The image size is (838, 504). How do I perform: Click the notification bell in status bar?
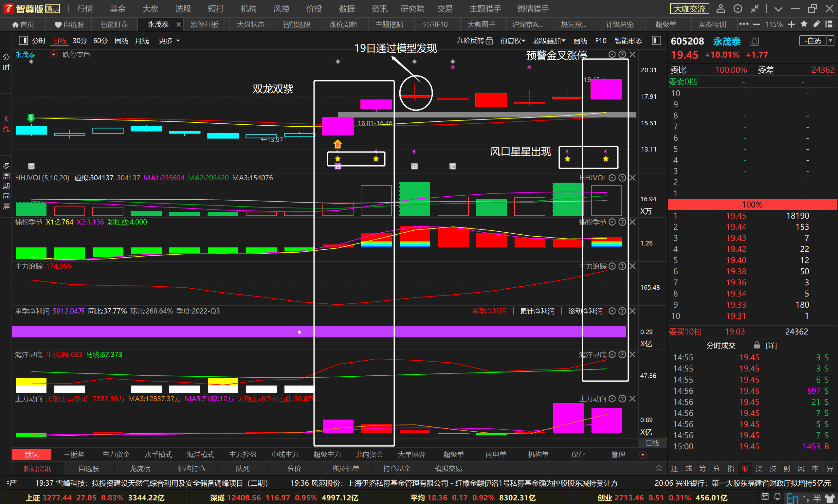(777, 496)
